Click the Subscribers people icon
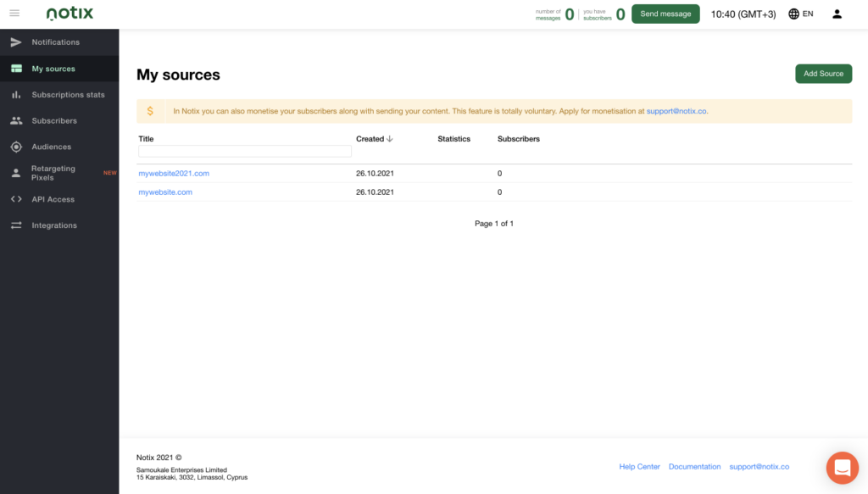 (16, 121)
